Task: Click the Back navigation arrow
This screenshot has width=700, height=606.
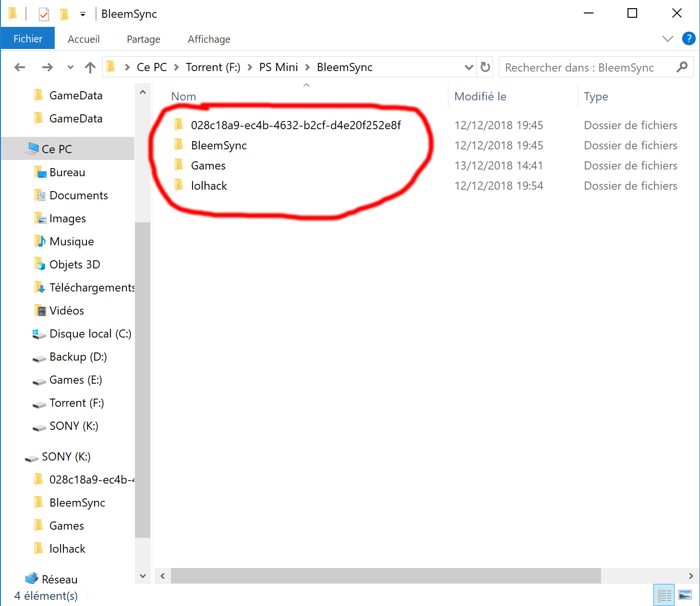Action: tap(20, 67)
